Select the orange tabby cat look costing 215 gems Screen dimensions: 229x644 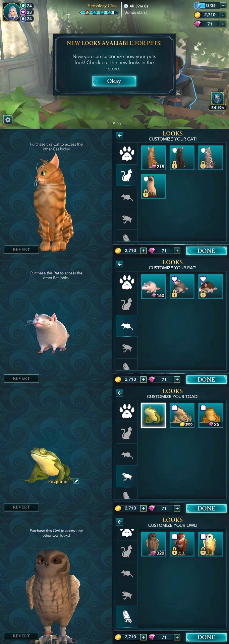[153, 157]
